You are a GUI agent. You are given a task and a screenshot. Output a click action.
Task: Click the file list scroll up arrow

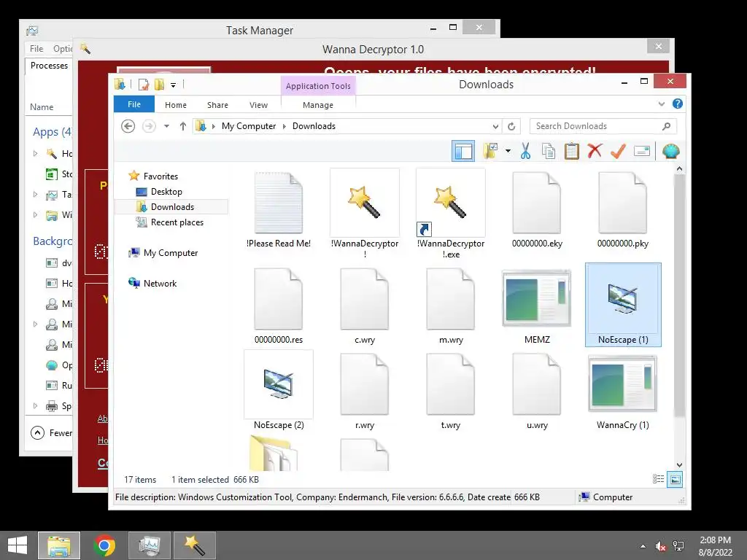pyautogui.click(x=679, y=168)
